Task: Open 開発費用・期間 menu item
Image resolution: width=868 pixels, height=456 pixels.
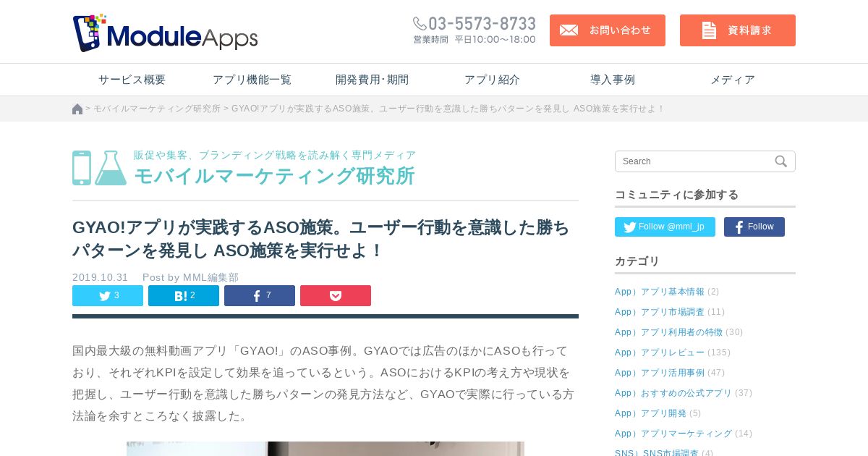Action: (372, 80)
